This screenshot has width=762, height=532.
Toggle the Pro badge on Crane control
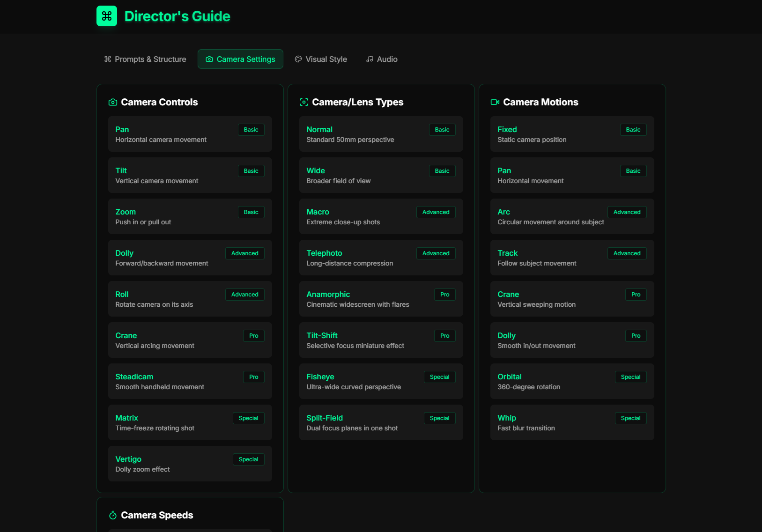(253, 335)
